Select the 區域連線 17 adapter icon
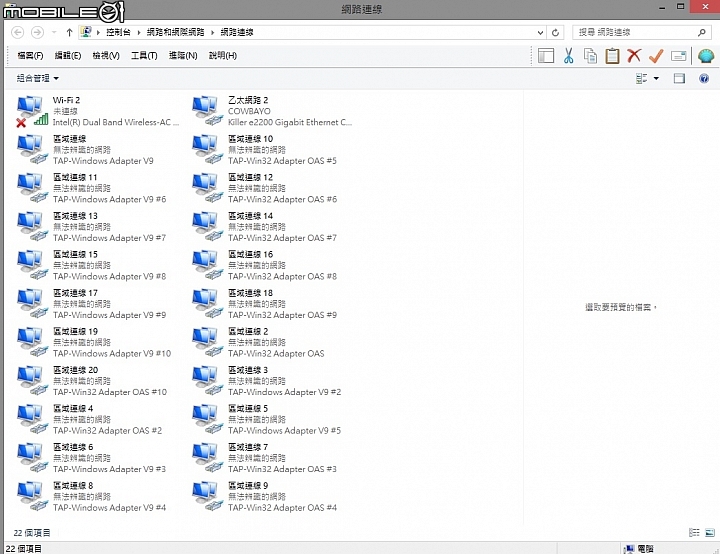Screen dimensions: 720x554 32,304
